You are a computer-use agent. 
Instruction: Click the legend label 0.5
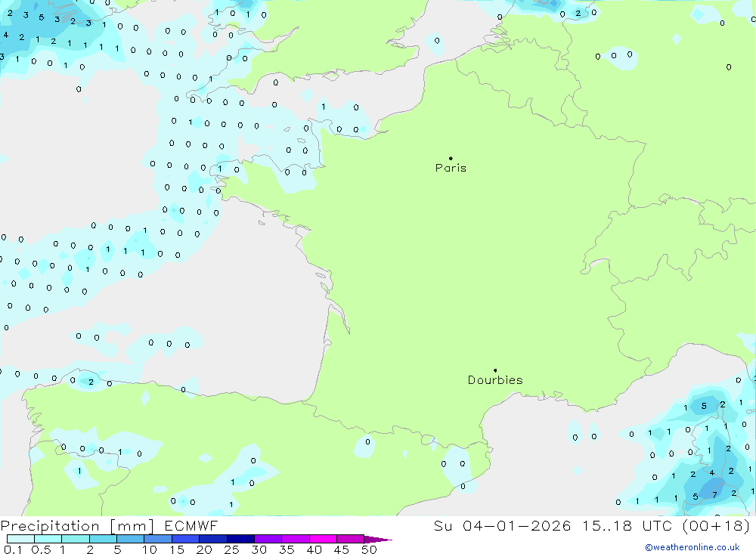point(41,549)
